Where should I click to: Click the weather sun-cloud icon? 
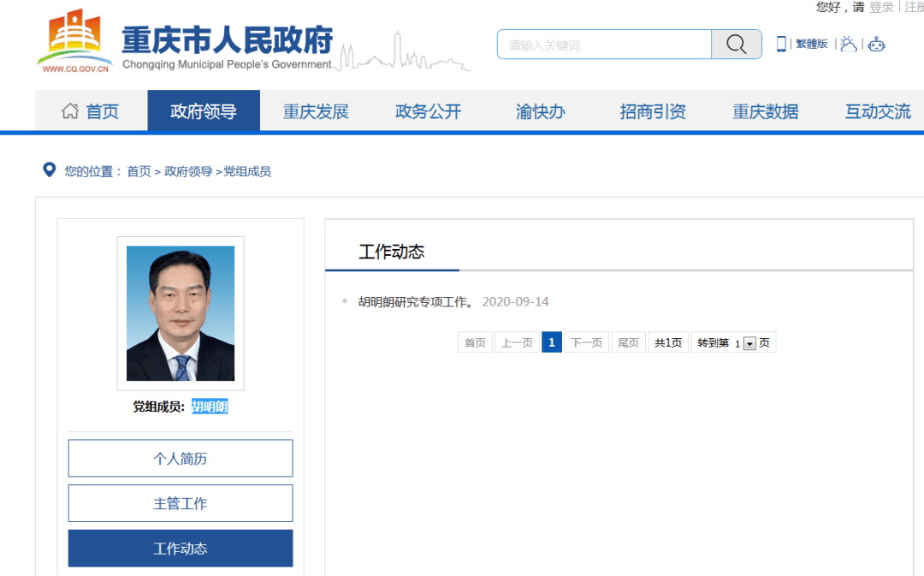click(x=848, y=44)
